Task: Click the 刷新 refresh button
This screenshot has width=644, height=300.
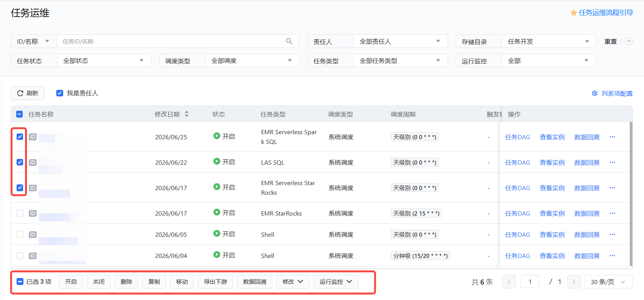Action: [x=28, y=93]
